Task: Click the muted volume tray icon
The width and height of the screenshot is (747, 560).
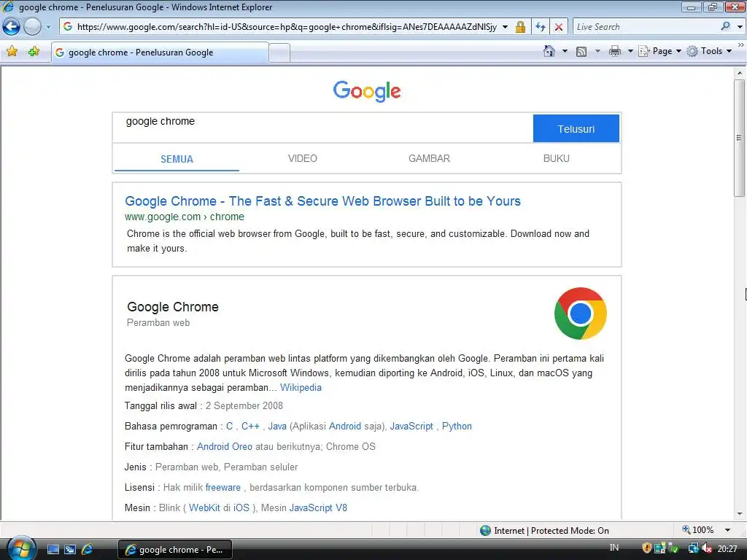Action: (x=707, y=548)
